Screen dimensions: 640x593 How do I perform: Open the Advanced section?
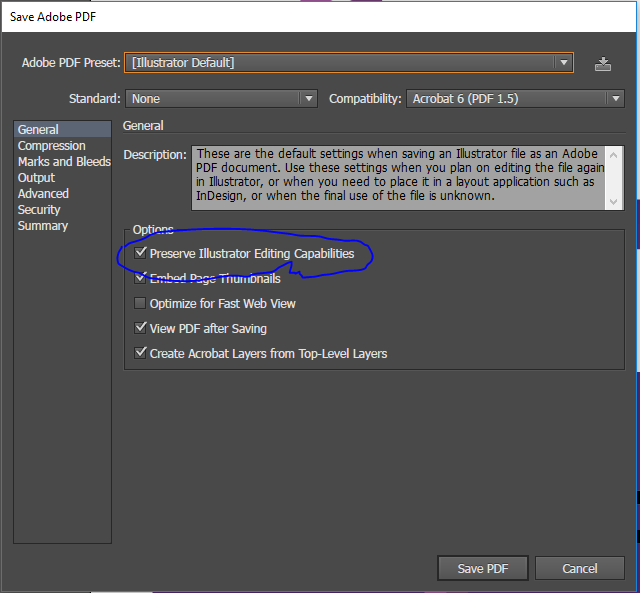[62, 193]
